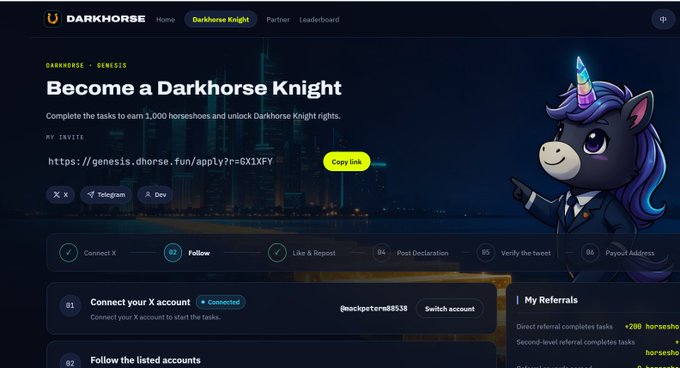
Task: Go to the Partner page
Action: pos(278,20)
